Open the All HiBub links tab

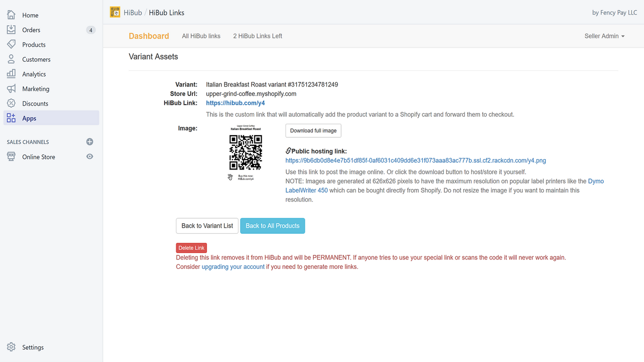coord(201,36)
